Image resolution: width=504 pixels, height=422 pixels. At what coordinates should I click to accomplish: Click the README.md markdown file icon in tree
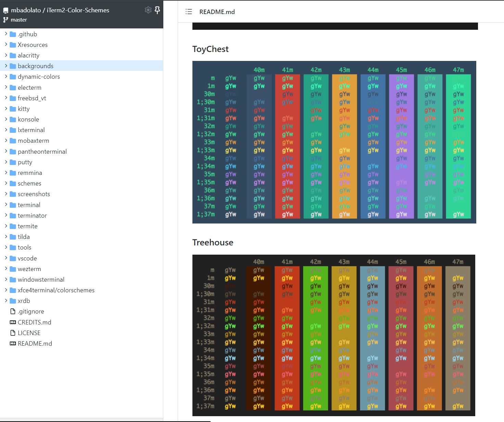click(x=13, y=344)
